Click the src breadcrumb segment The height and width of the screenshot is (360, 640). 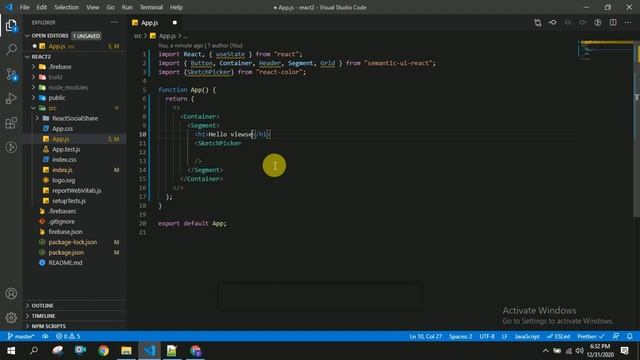tap(138, 36)
